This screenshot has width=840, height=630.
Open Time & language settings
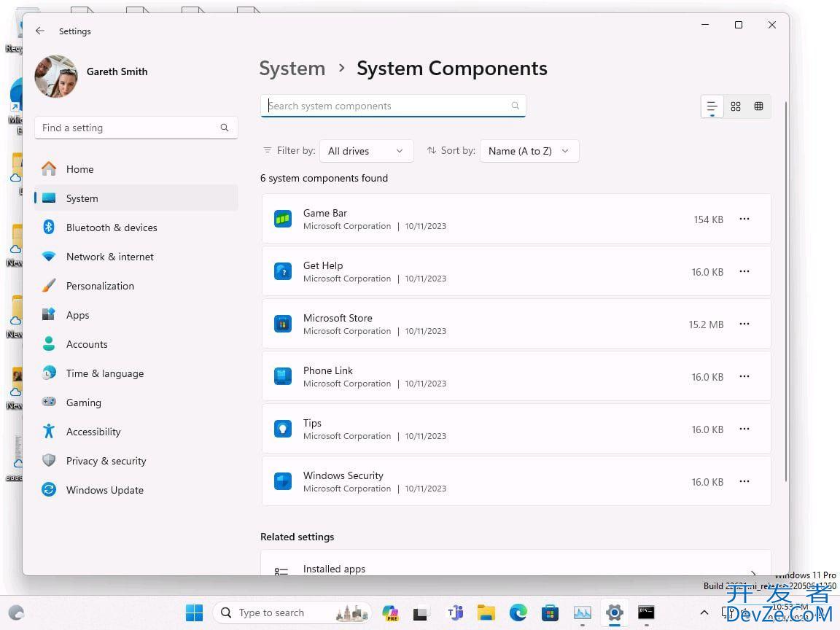136,373
